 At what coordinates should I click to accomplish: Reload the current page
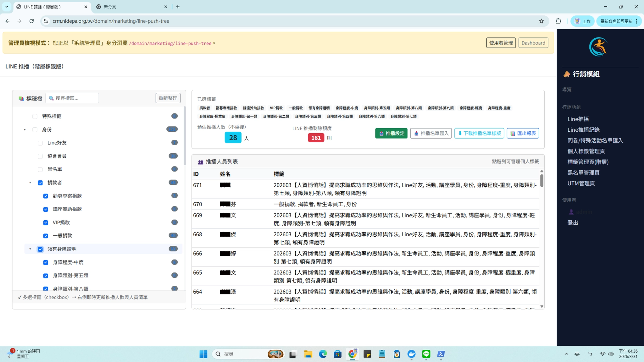(31, 21)
